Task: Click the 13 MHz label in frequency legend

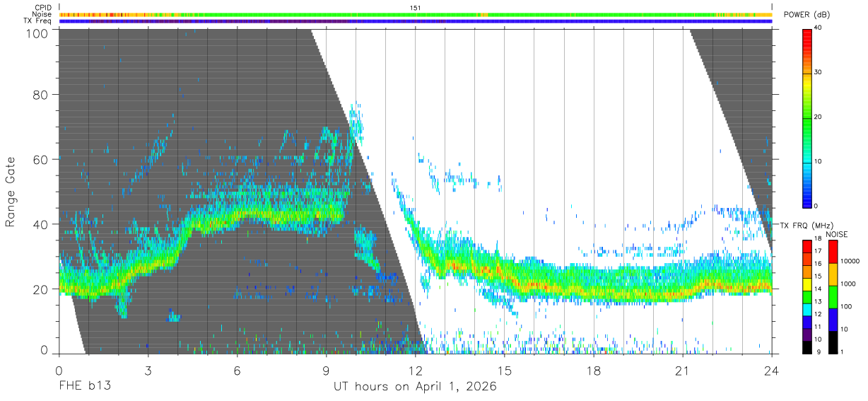Action: point(818,302)
